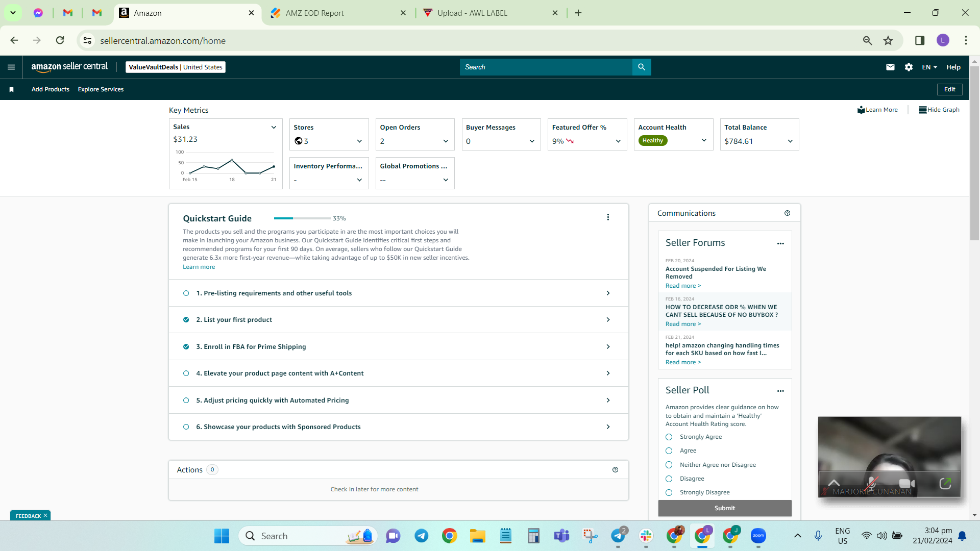Click the Quickstart Guide progress bar
Screen dimensions: 980x551
(x=302, y=218)
